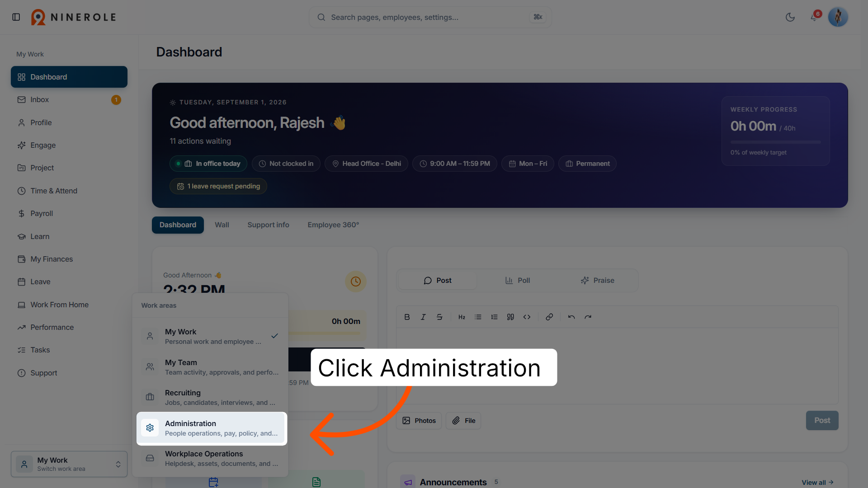Open notifications bell
The height and width of the screenshot is (488, 868).
(x=814, y=17)
